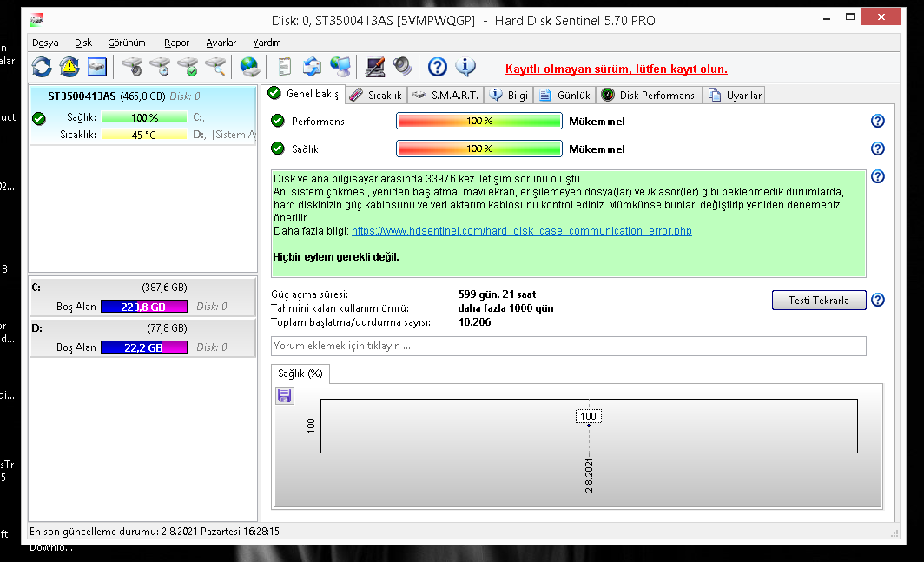Open the Ayarlar menu
This screenshot has height=562, width=924.
coord(221,43)
